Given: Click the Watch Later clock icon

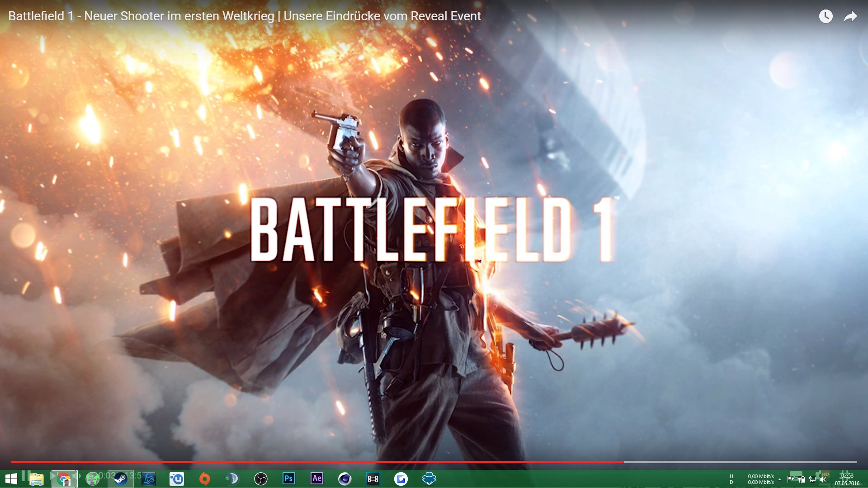Looking at the screenshot, I should tap(826, 16).
